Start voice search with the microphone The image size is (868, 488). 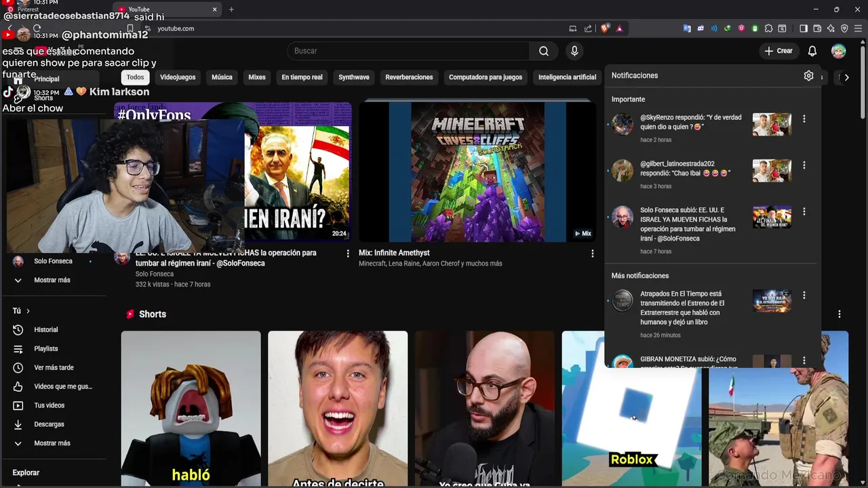(574, 51)
